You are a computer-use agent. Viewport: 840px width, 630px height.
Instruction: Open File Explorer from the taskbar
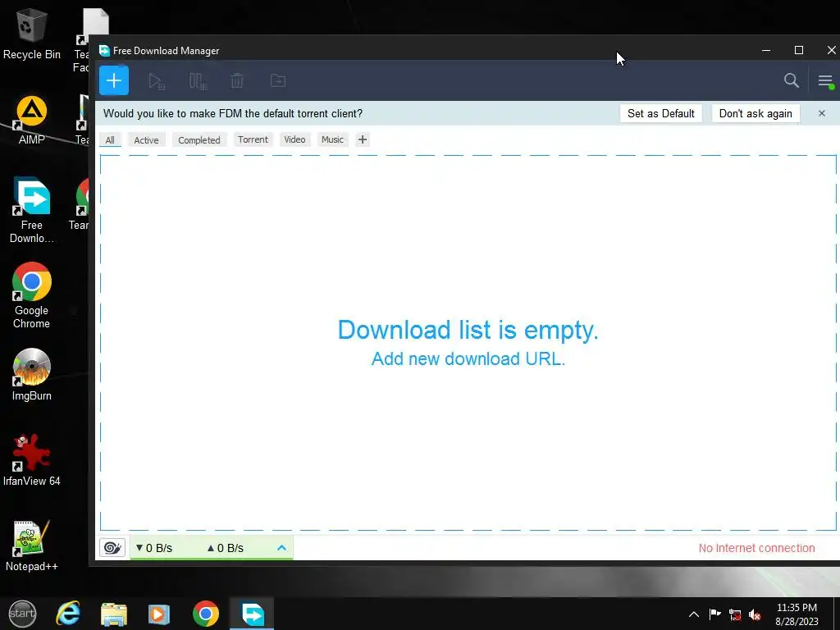(x=113, y=614)
